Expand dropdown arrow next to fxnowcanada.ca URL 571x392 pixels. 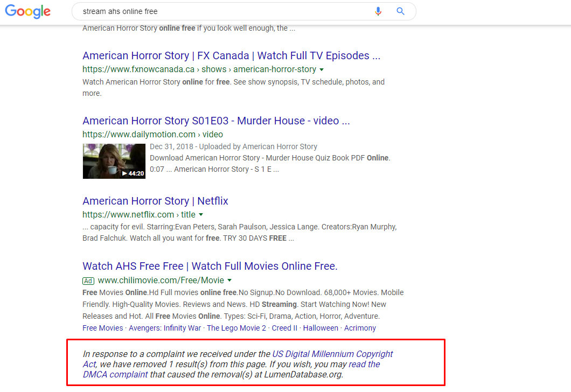pyautogui.click(x=322, y=69)
